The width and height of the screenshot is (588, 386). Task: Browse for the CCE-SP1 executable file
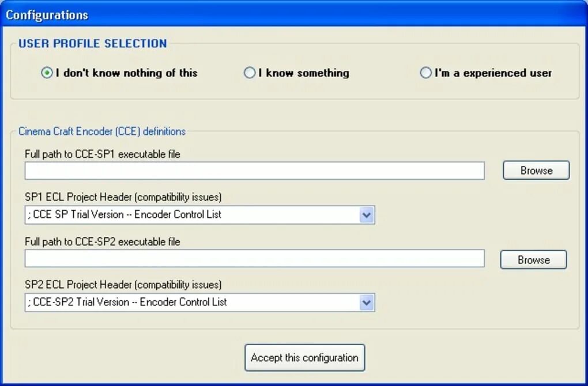(536, 171)
